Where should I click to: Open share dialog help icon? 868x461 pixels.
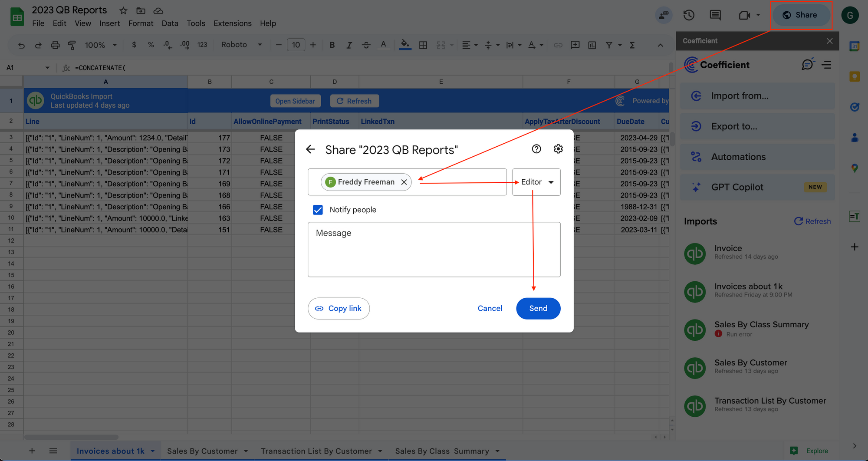536,149
